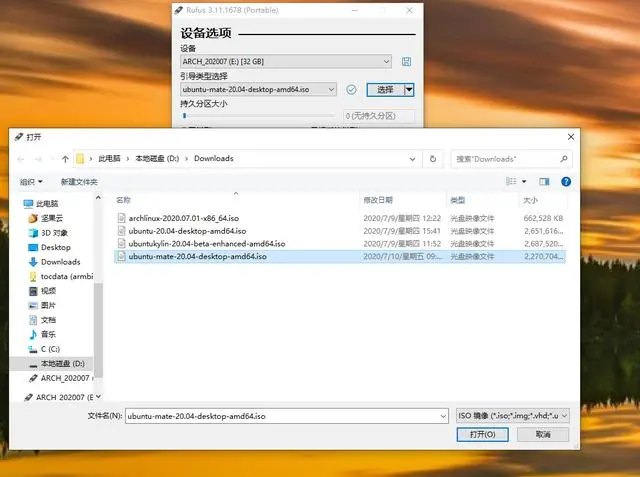Expand the address bar history dropdown
640x477 pixels.
412,159
